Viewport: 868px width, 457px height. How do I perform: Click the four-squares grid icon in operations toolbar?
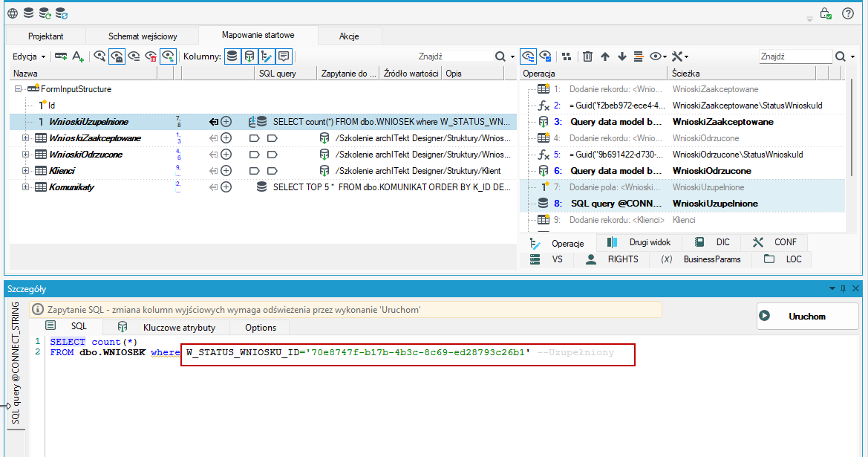coord(567,56)
